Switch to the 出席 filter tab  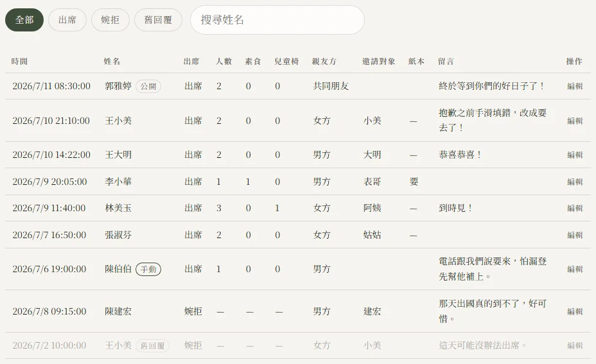click(x=67, y=20)
